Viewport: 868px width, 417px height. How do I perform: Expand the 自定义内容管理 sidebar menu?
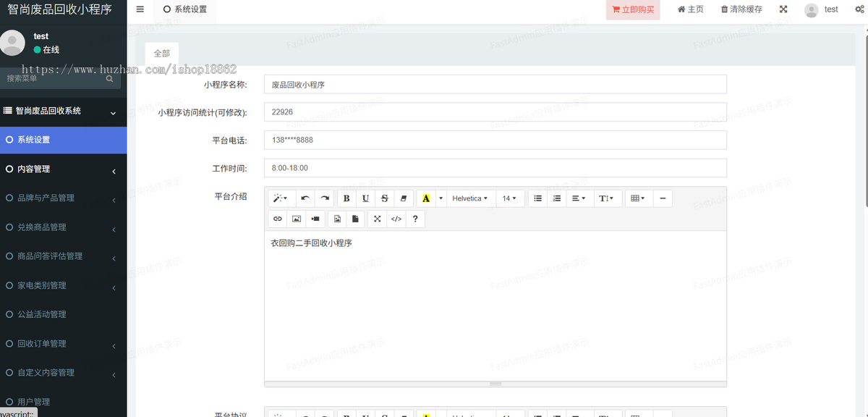[x=63, y=373]
